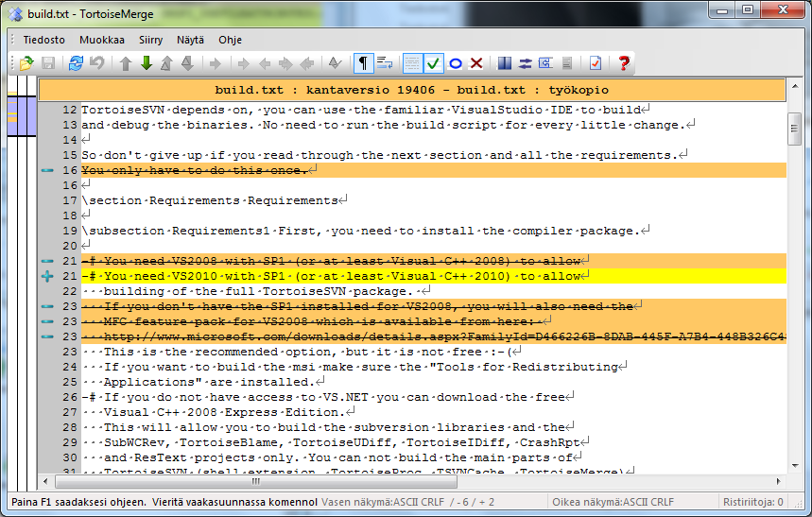This screenshot has height=517, width=812.
Task: Open the Näytä menu
Action: coord(190,40)
